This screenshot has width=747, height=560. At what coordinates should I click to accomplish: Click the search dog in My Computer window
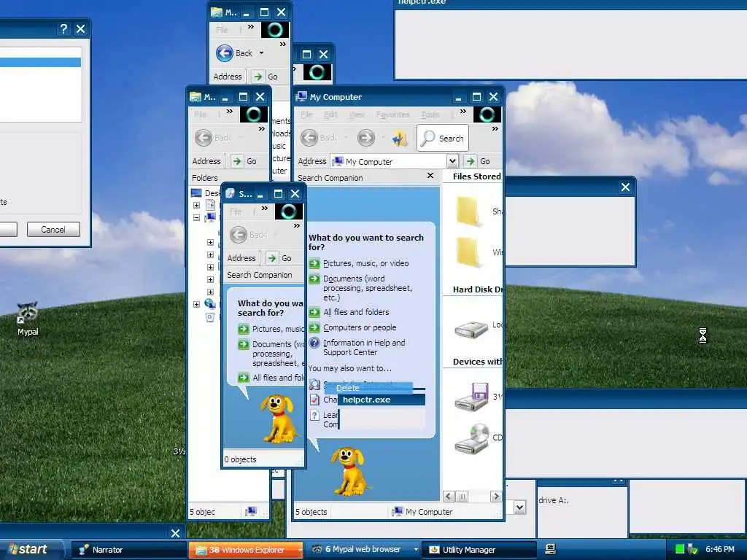(x=351, y=472)
